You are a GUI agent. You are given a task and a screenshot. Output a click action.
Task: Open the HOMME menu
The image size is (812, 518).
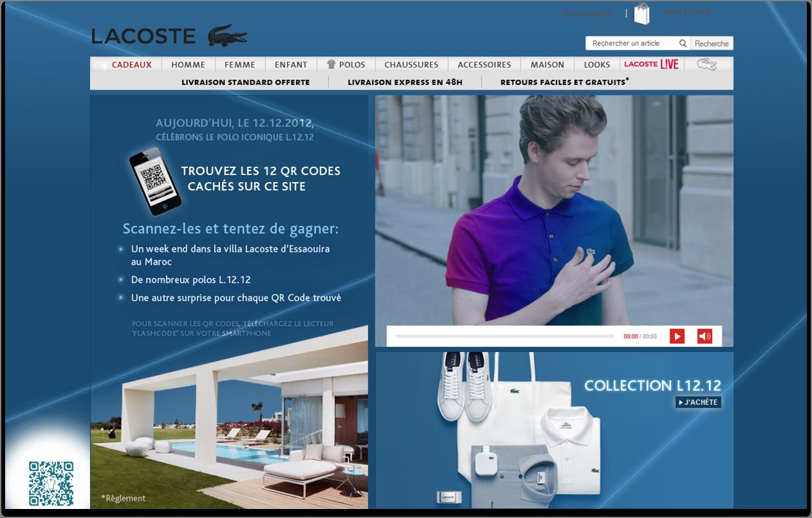click(x=188, y=64)
